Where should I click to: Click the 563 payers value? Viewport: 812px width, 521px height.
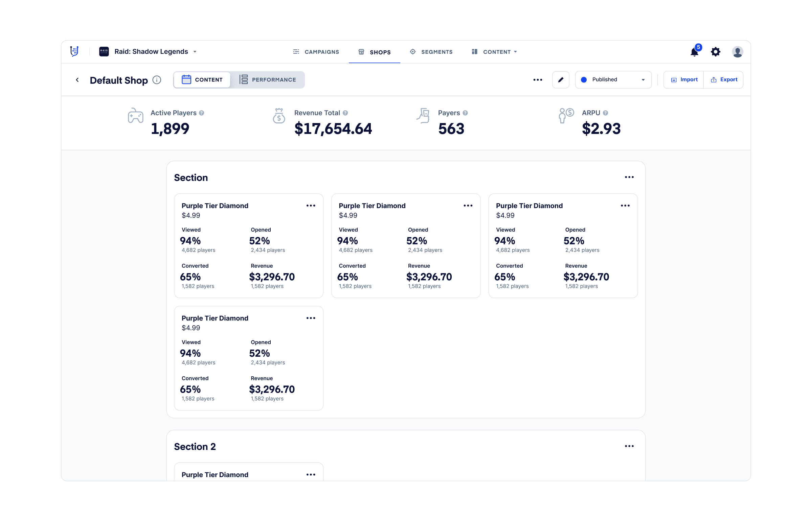[x=451, y=128]
